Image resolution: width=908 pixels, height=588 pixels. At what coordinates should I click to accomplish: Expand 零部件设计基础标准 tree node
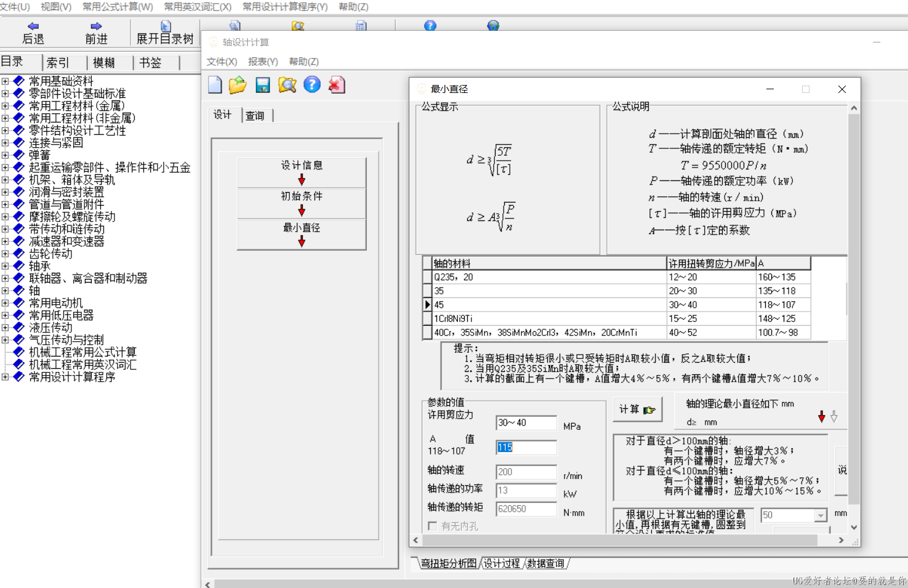point(5,94)
